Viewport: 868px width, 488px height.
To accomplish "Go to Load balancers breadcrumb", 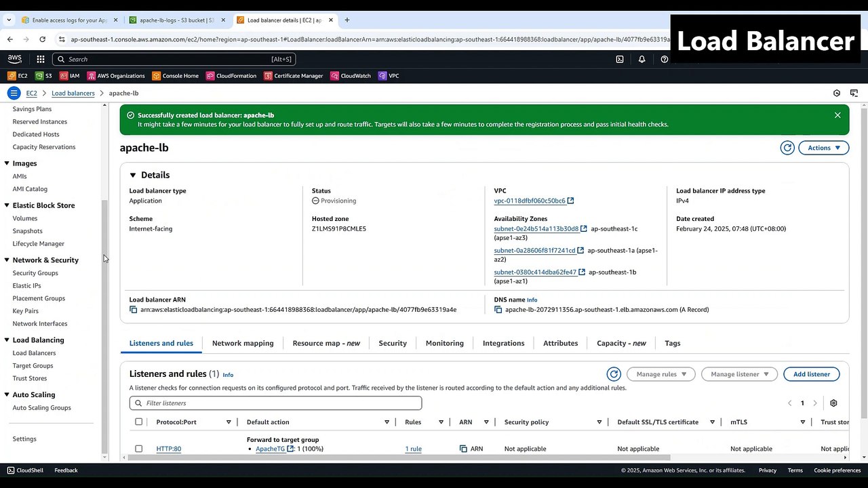I will click(x=73, y=93).
